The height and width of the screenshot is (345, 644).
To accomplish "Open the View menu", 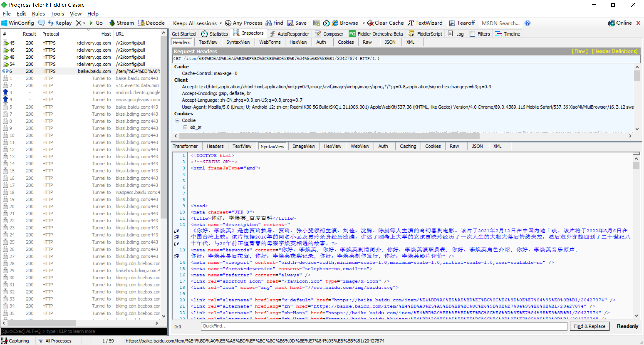I will 75,14.
